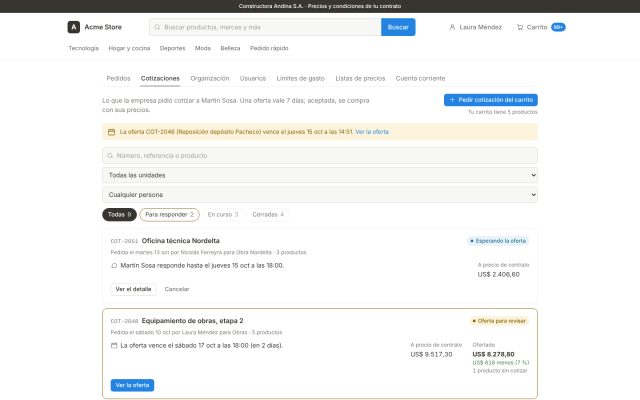Image resolution: width=640 pixels, height=400 pixels.
Task: Click the Buscar button
Action: pos(398,27)
